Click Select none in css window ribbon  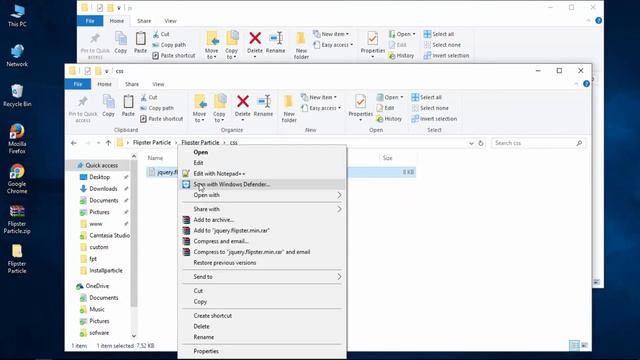(x=430, y=108)
